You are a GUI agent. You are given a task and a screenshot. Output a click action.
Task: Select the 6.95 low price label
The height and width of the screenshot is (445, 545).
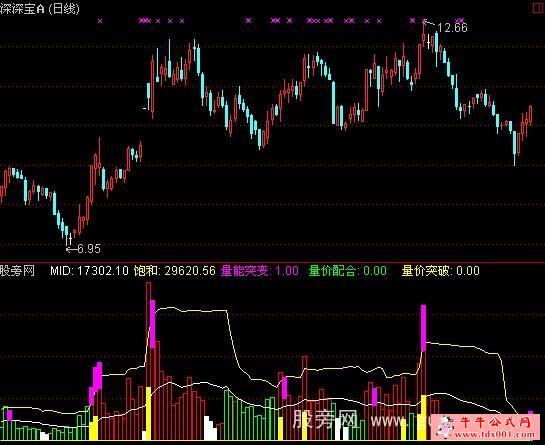pos(89,249)
